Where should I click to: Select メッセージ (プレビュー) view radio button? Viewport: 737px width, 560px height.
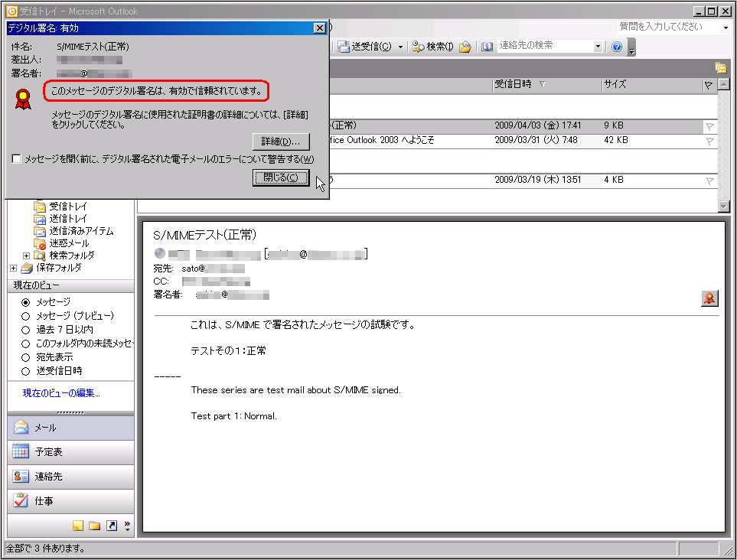26,316
